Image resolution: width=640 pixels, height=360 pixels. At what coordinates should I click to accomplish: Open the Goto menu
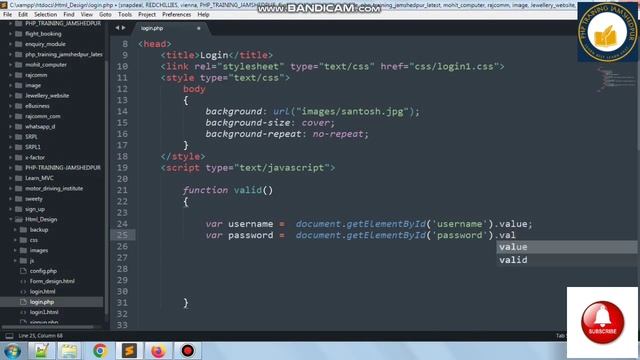105,14
